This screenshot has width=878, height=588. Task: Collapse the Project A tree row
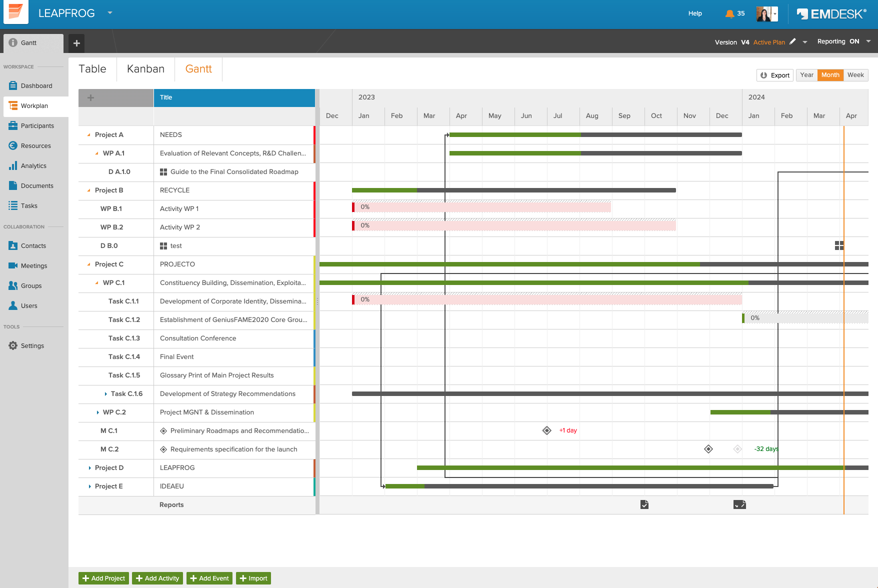[x=88, y=134]
